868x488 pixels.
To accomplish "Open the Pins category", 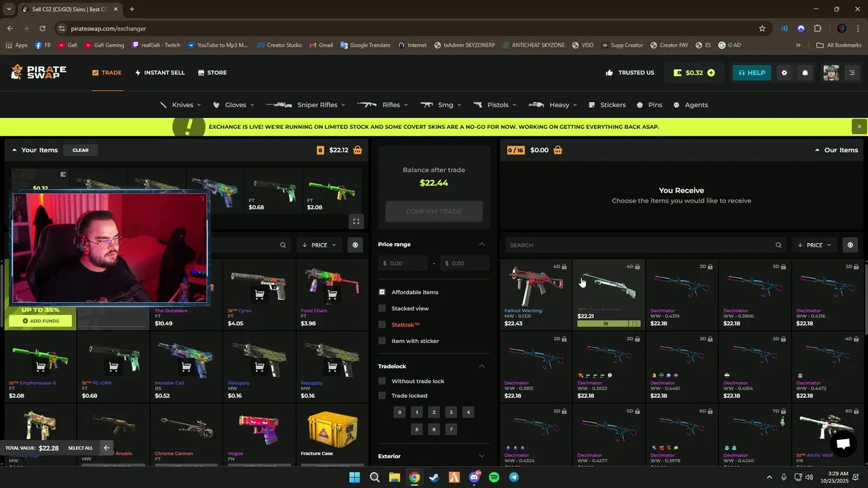I will click(x=650, y=105).
